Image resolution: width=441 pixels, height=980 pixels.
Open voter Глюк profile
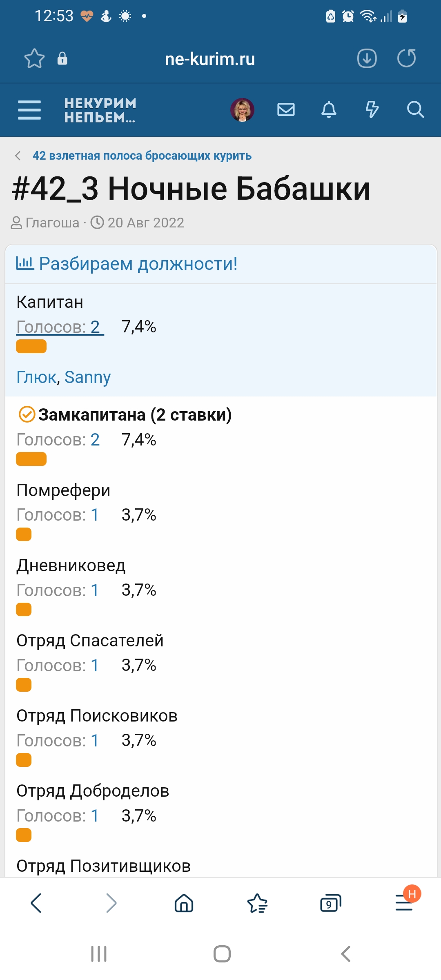(x=36, y=377)
